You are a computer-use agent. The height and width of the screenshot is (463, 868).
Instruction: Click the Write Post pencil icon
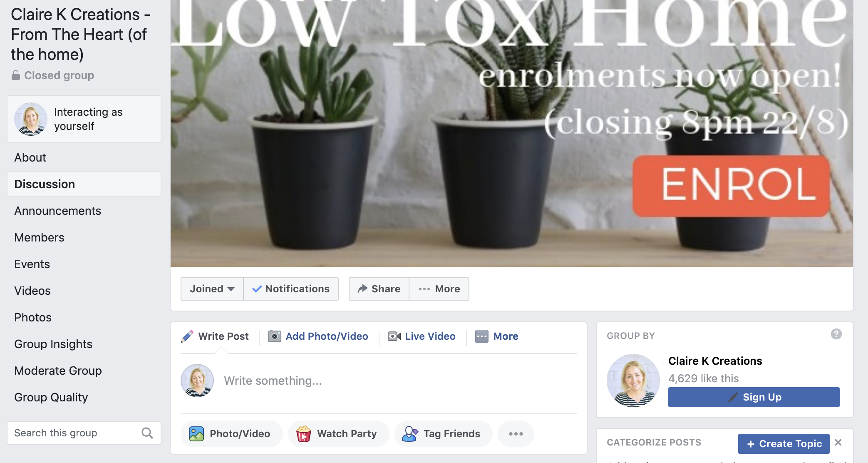click(x=187, y=336)
